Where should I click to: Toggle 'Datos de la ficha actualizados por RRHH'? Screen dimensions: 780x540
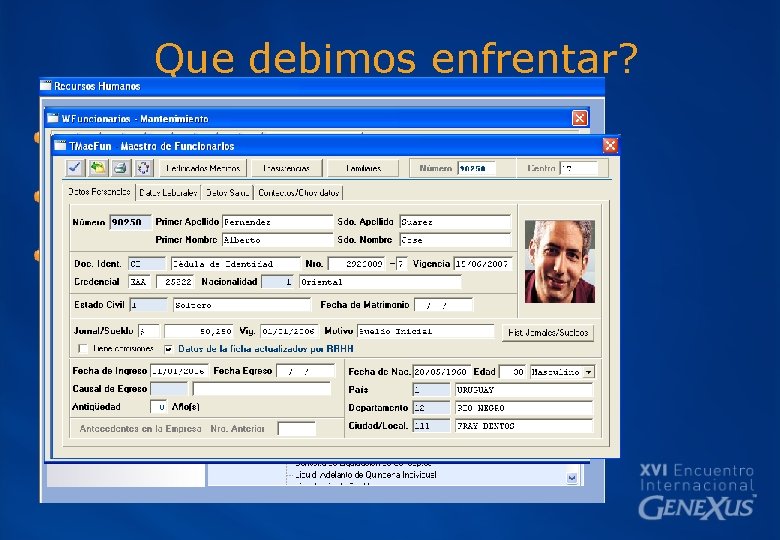coord(169,349)
